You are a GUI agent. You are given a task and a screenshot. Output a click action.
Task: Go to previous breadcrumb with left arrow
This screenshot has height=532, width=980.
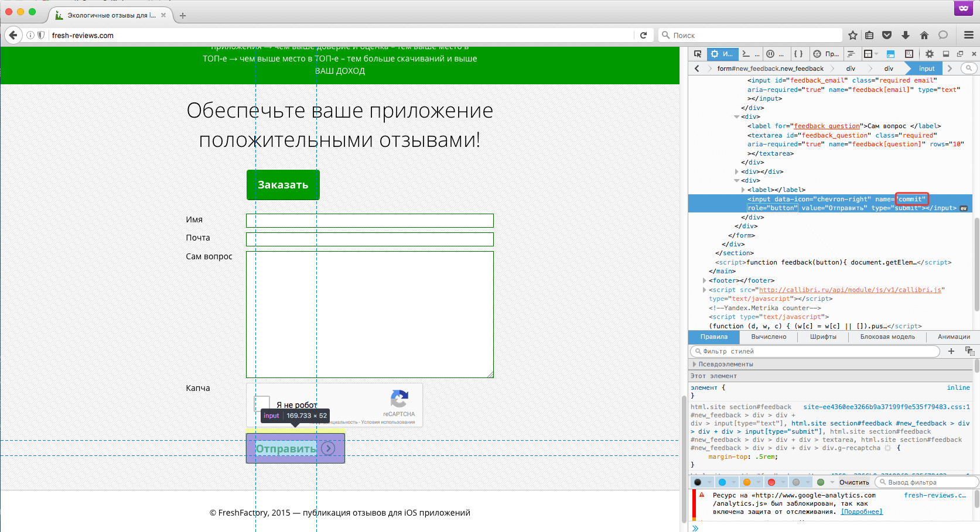[x=696, y=68]
